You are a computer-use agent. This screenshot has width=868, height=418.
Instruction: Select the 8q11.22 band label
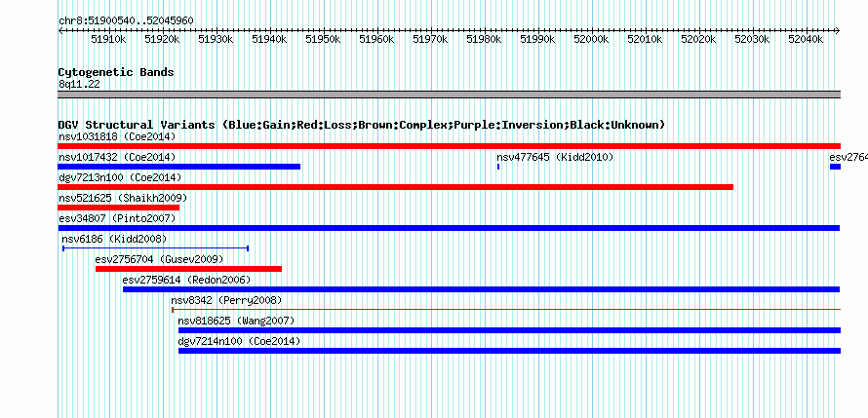pos(79,84)
